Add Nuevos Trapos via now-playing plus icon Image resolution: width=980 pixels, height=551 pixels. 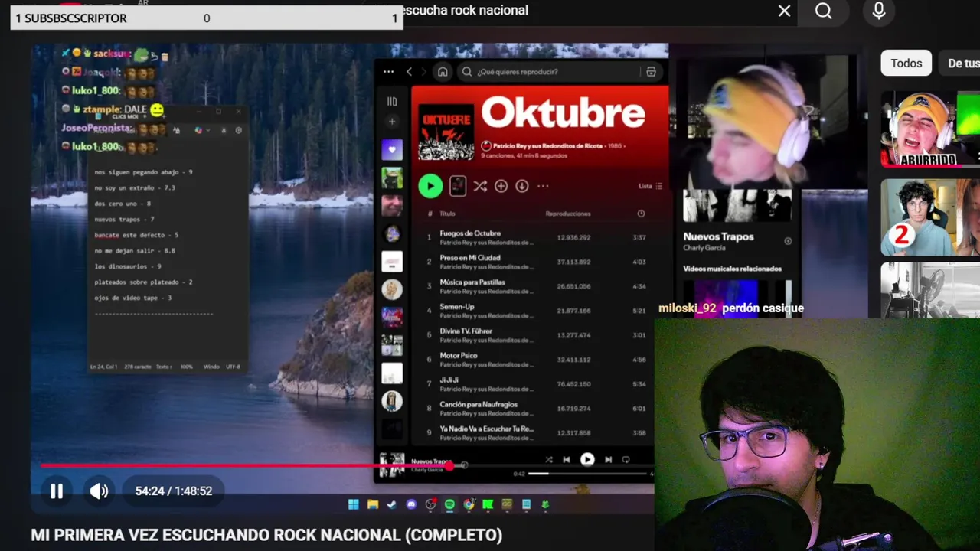[788, 241]
